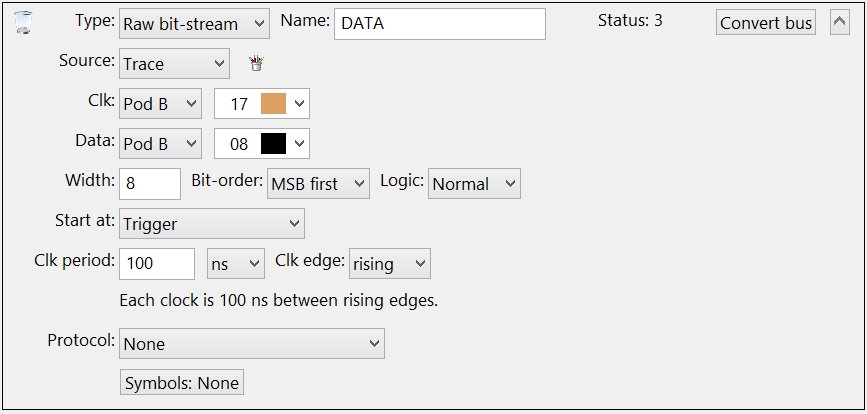Click the orange Clk color swatch

[x=273, y=103]
